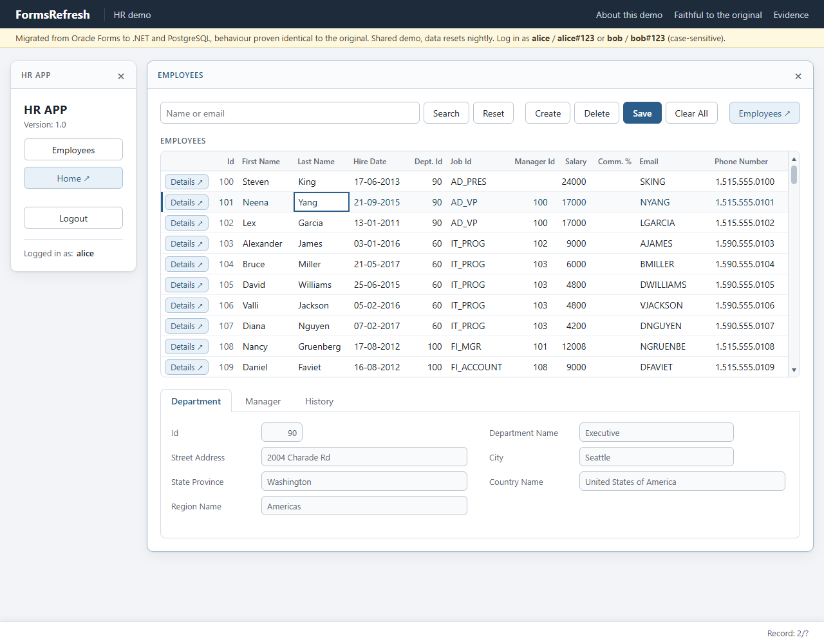Open Faithful to the original link
Image resolution: width=824 pixels, height=644 pixels.
(718, 15)
